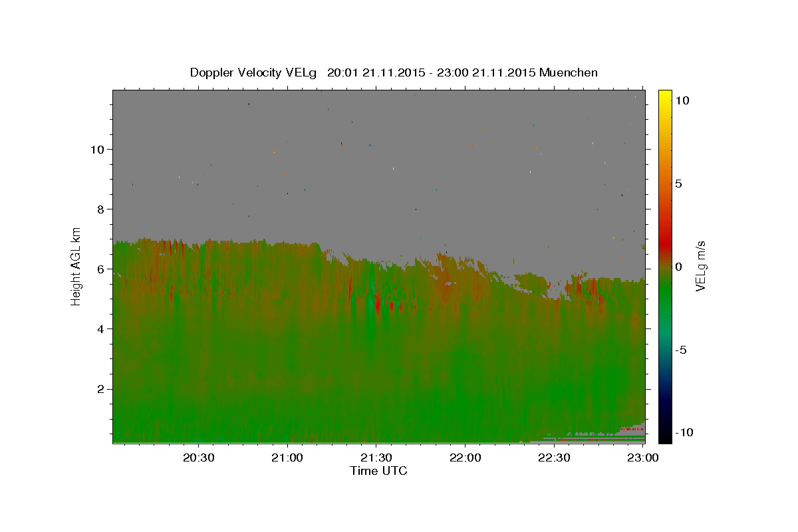Image resolution: width=798 pixels, height=532 pixels.
Task: Click the red updraft streak near 21:30
Action: (378, 305)
